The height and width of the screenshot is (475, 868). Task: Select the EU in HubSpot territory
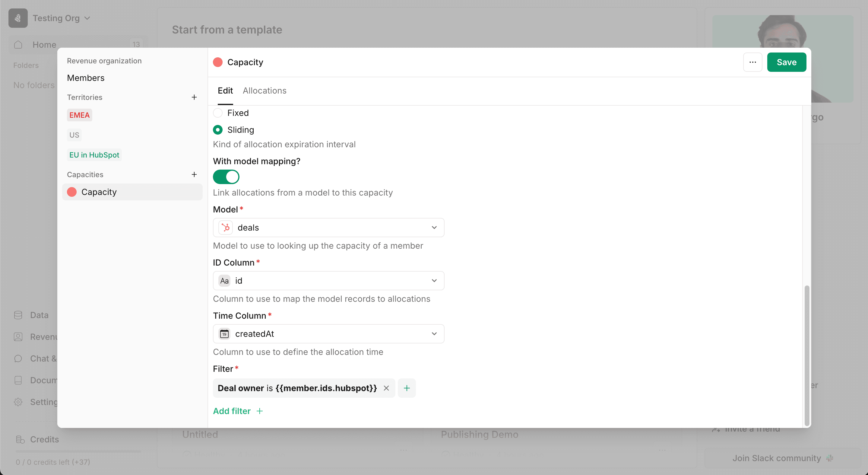[x=94, y=155]
